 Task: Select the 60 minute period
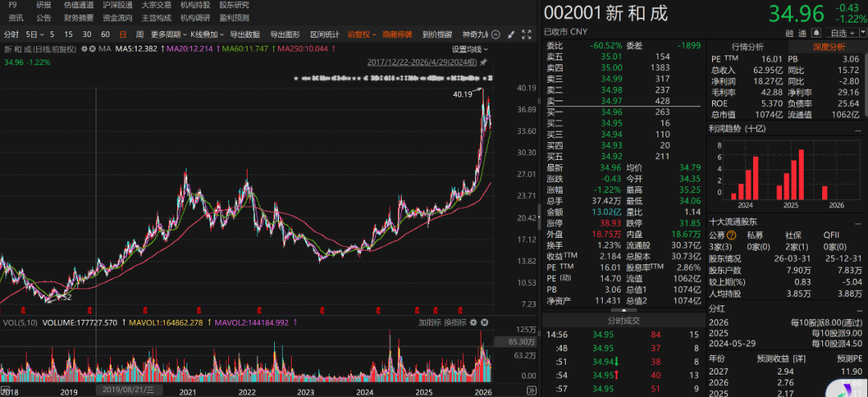coord(105,35)
